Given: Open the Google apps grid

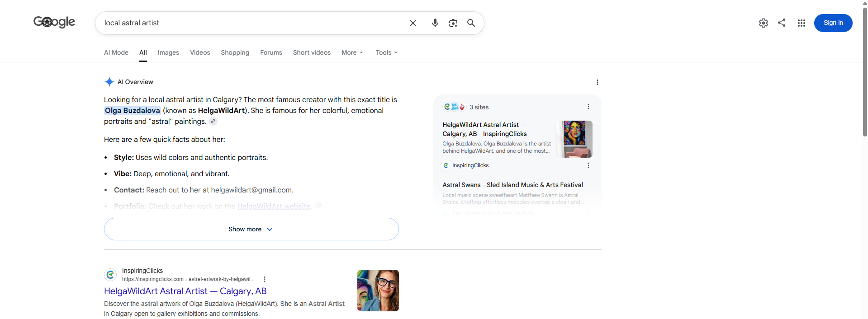Looking at the screenshot, I should 802,23.
